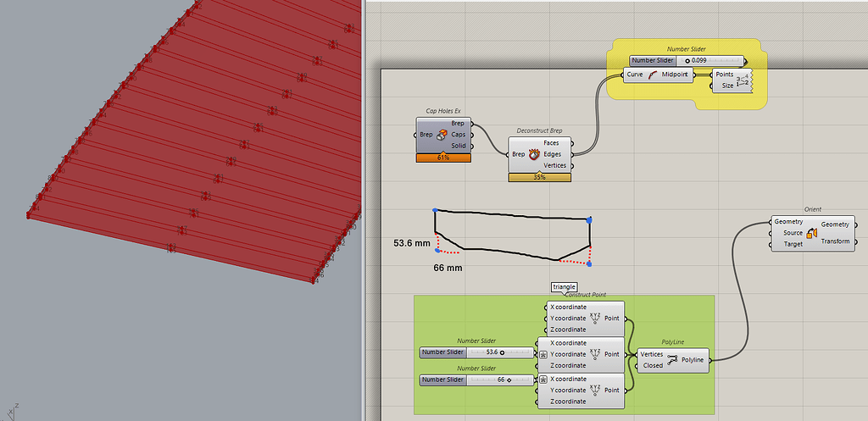Click the 66 mm sketch annotation
Image resolution: width=868 pixels, height=421 pixels.
point(448,268)
